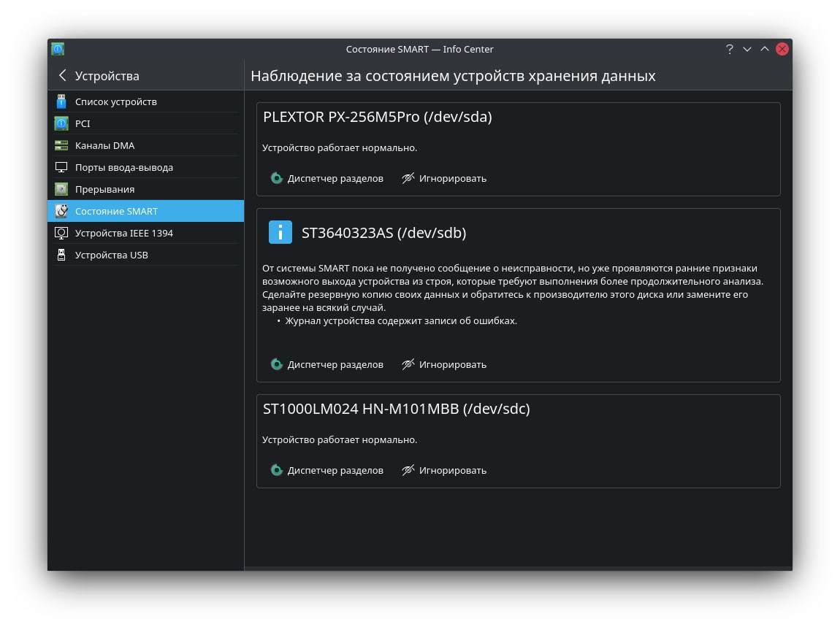The height and width of the screenshot is (627, 840).
Task: Click the ST1000LM024 HN-M101MBB (/dev/sdc) heading
Action: pos(396,409)
